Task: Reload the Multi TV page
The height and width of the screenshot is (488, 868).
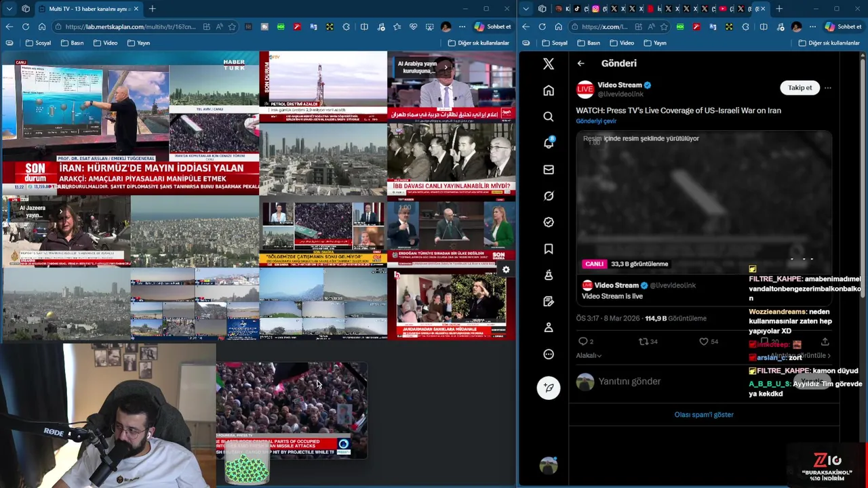Action: (25, 26)
